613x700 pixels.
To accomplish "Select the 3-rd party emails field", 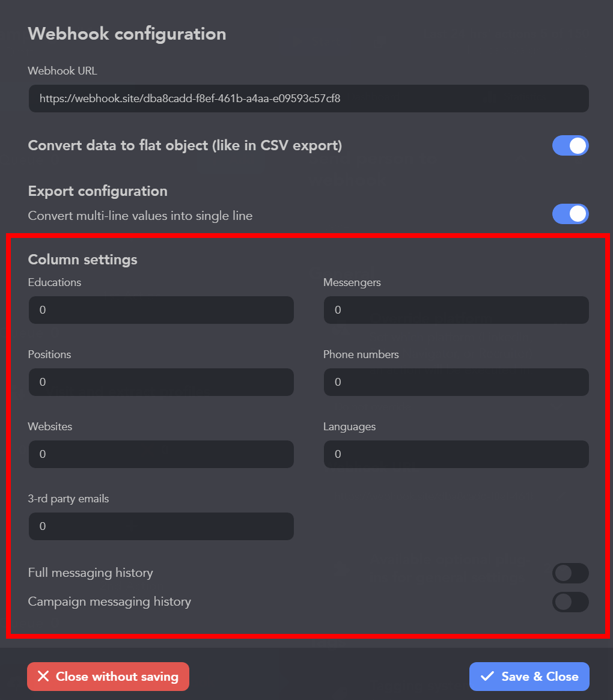I will coord(161,526).
